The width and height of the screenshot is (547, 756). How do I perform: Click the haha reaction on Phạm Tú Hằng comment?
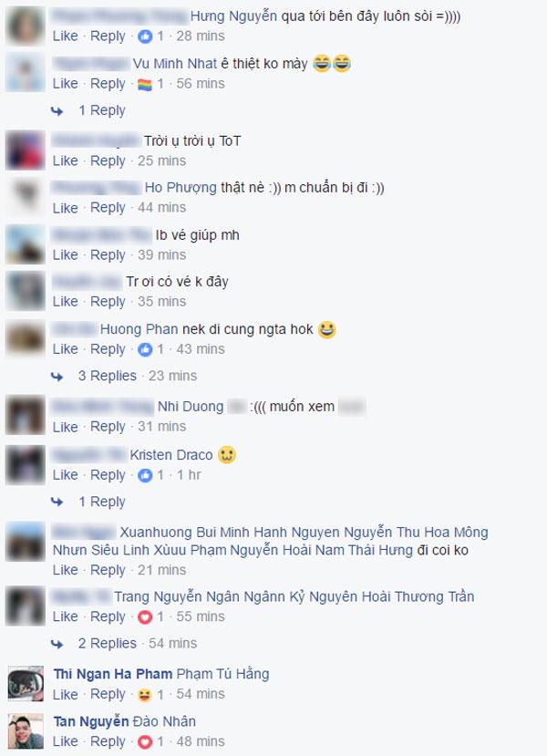(145, 694)
